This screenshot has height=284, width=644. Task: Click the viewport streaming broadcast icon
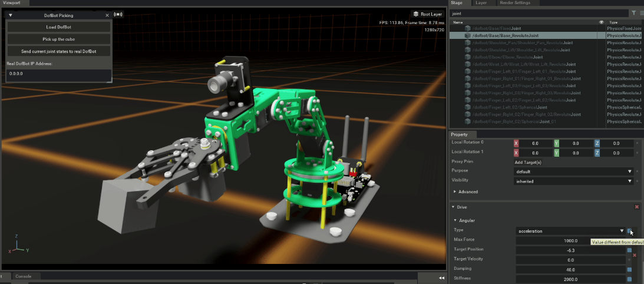118,14
